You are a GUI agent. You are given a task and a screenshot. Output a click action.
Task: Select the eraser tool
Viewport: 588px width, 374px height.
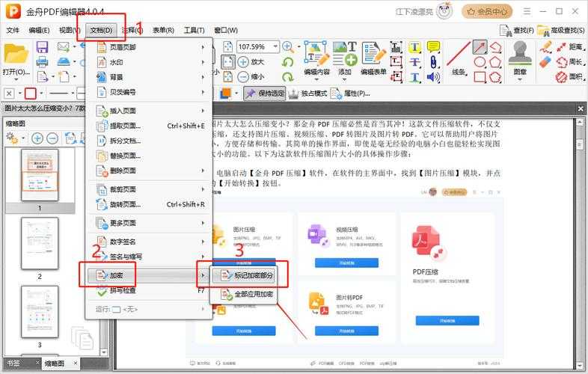545,62
